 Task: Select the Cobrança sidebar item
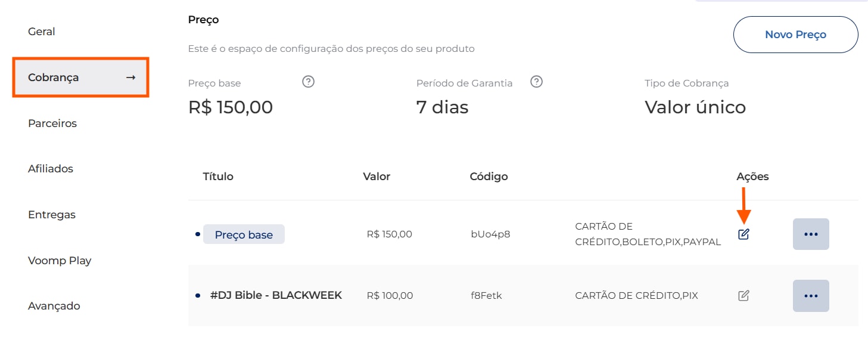[54, 78]
